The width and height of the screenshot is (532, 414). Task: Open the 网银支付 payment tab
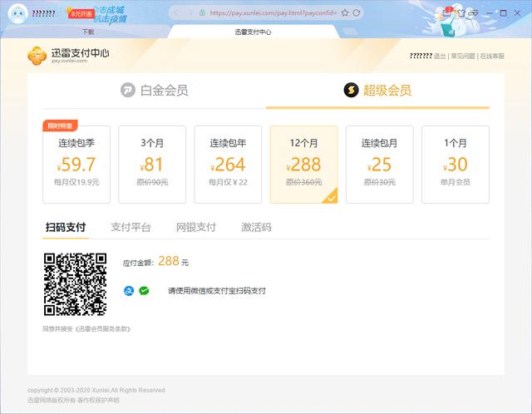tap(195, 227)
